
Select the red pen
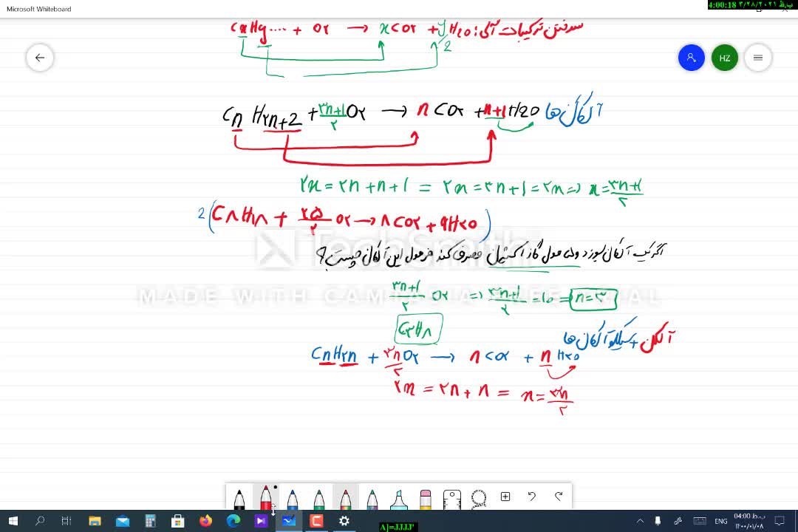[266, 497]
